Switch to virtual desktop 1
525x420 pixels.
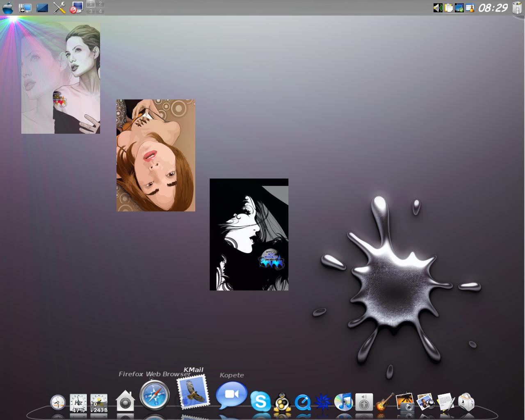coord(91,4)
